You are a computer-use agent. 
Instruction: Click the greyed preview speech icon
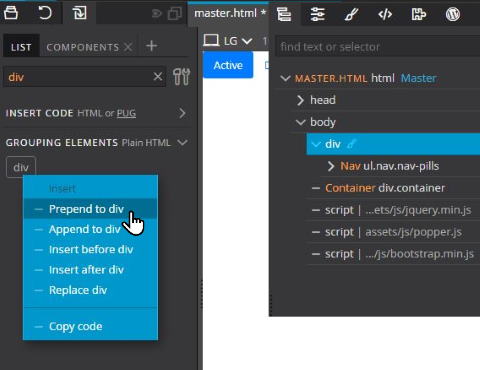(x=157, y=14)
